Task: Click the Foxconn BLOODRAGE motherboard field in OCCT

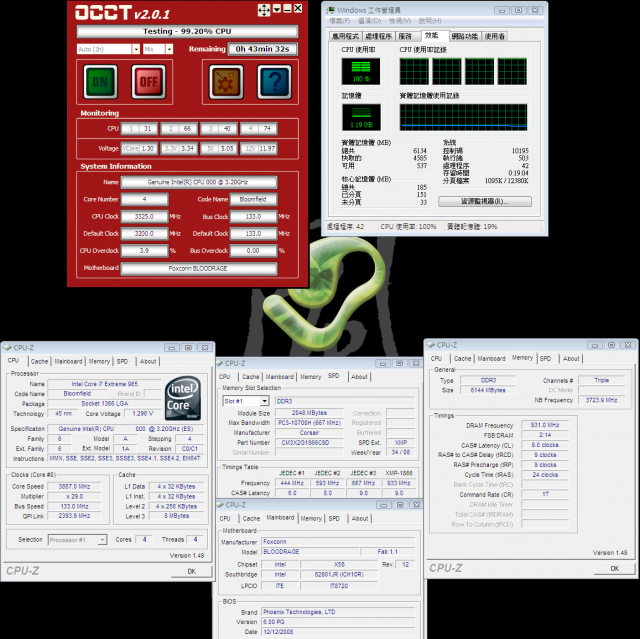Action: [199, 268]
